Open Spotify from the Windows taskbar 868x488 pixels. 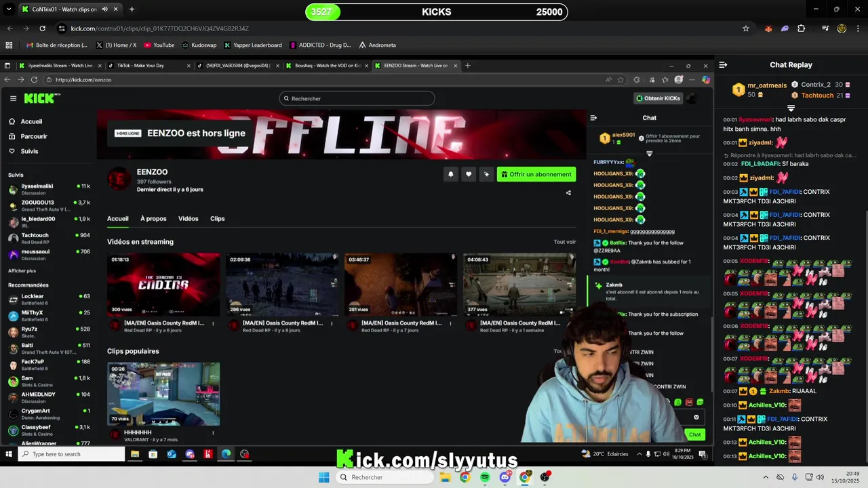(x=485, y=477)
